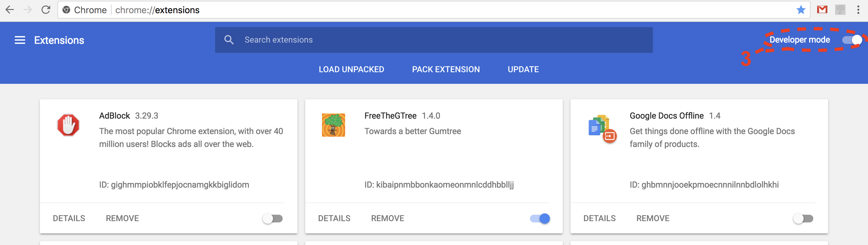Click the FreeTheGTree tree icon
Screen dimensions: 868x245
tap(333, 125)
